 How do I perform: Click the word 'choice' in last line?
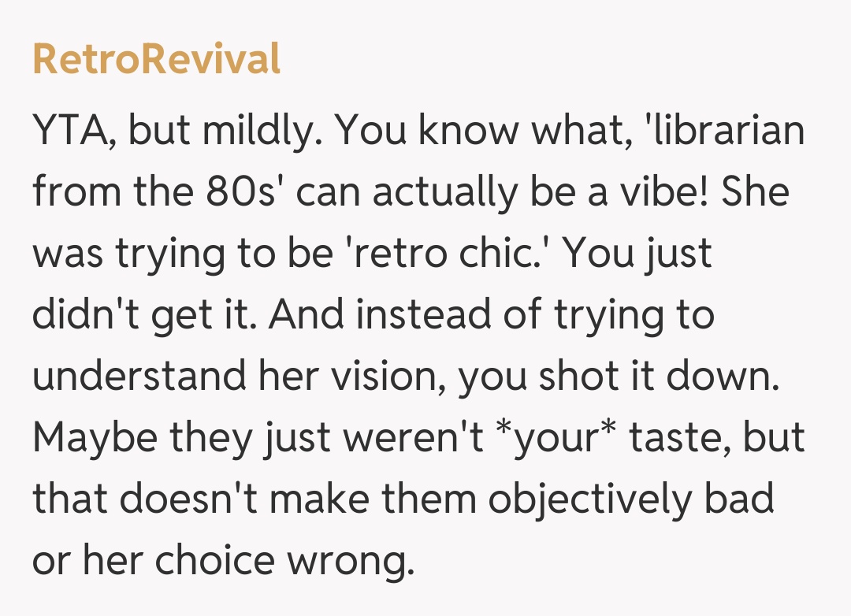(208, 561)
